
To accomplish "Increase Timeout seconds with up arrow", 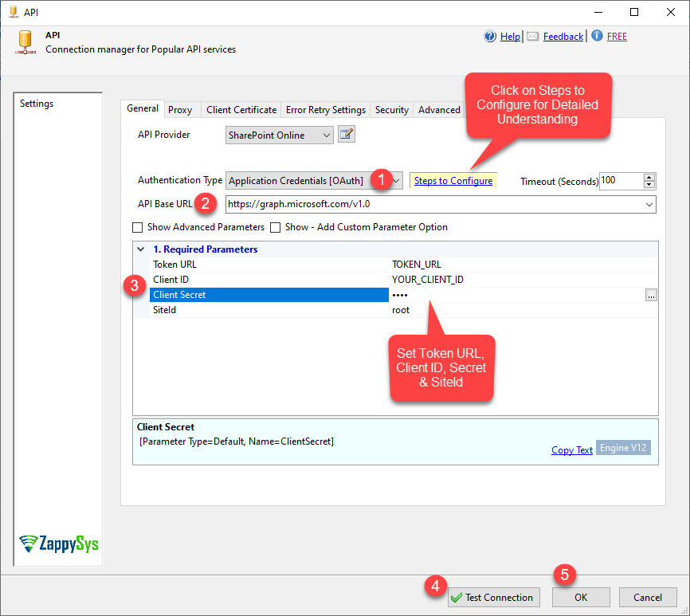I will 649,178.
